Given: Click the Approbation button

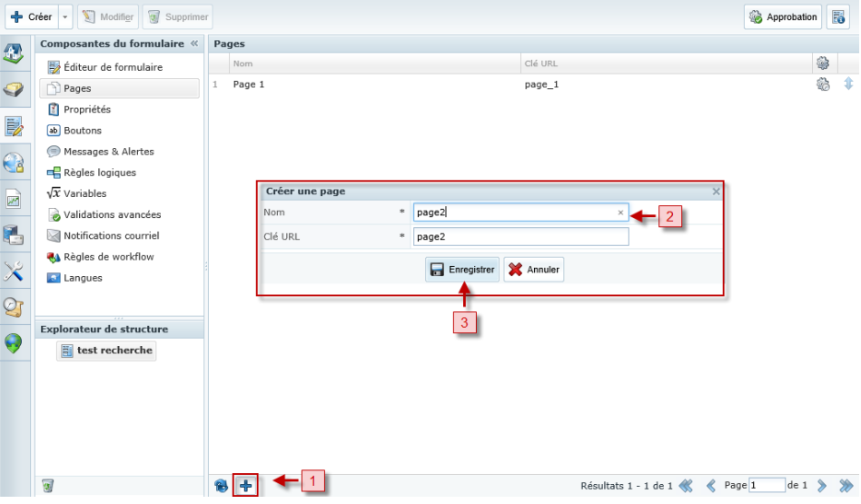Looking at the screenshot, I should click(782, 16).
